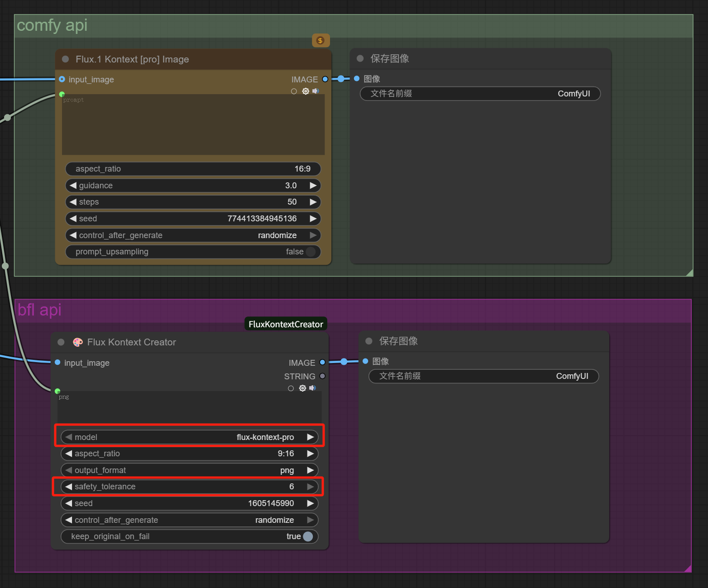Click the FluxKontextCreator badge label

click(x=286, y=324)
